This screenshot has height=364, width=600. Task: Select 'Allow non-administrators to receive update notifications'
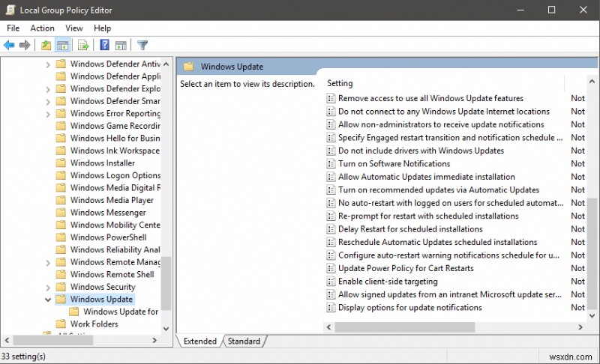[x=441, y=124]
